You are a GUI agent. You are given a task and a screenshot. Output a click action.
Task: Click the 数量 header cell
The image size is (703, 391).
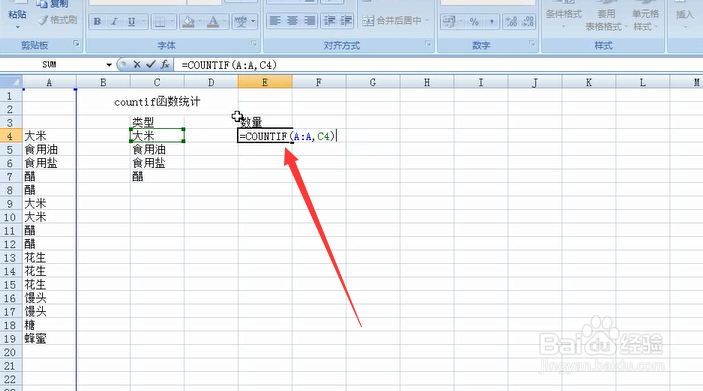point(265,122)
